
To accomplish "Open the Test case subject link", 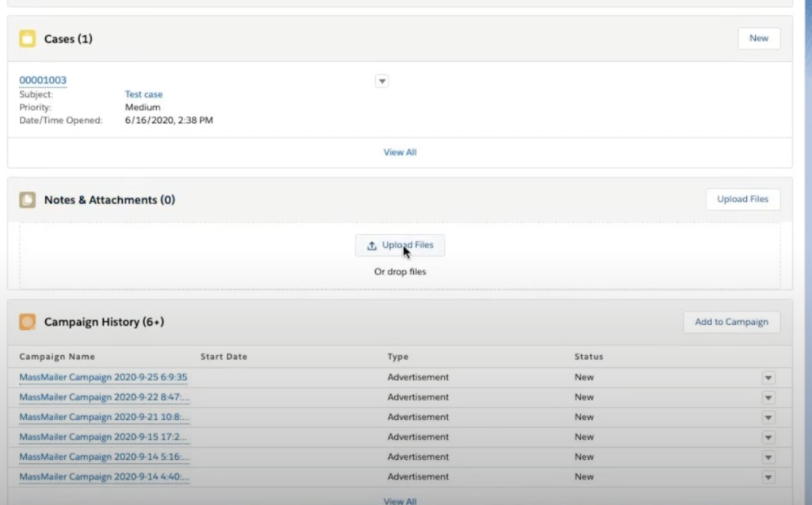I will coord(144,94).
